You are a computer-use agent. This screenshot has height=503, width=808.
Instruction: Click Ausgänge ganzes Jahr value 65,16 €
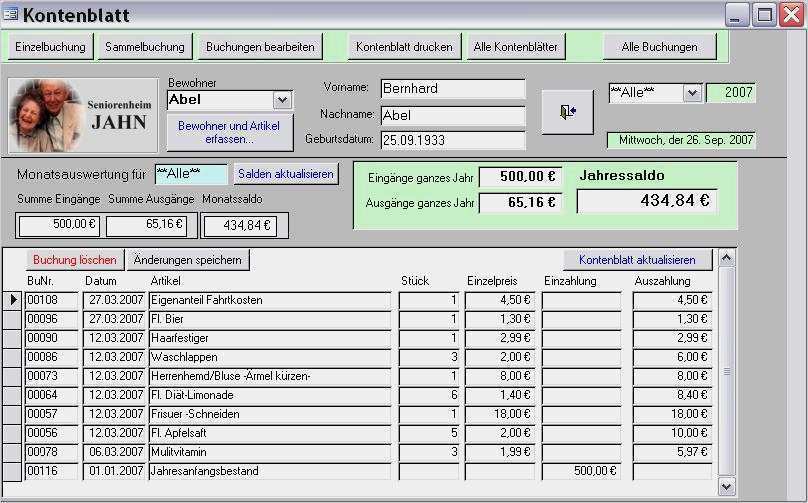point(520,203)
